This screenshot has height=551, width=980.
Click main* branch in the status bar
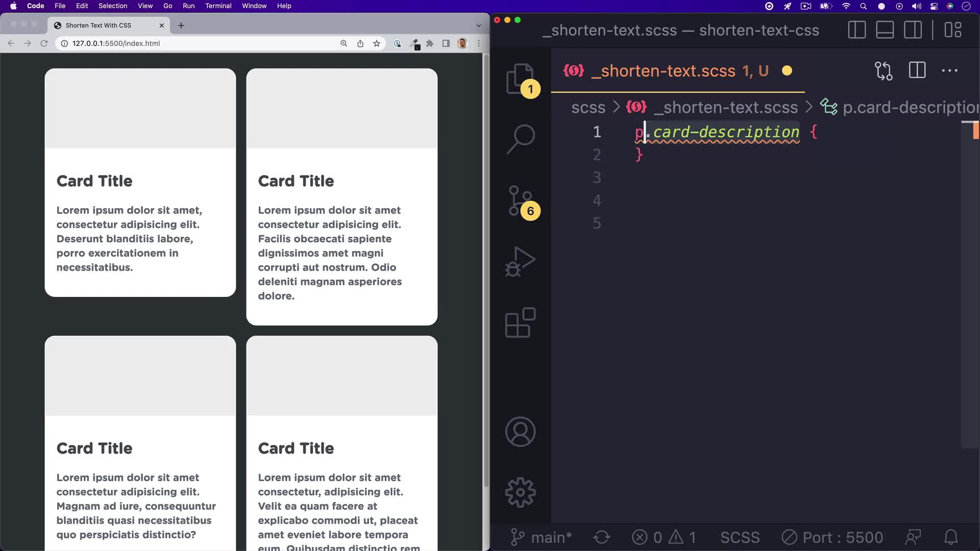click(541, 537)
